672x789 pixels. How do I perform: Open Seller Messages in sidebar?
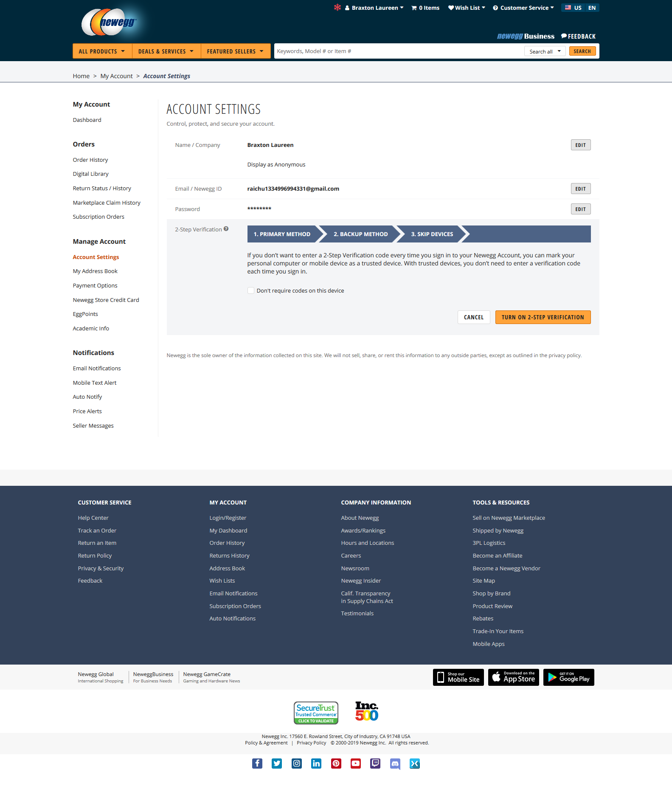93,425
